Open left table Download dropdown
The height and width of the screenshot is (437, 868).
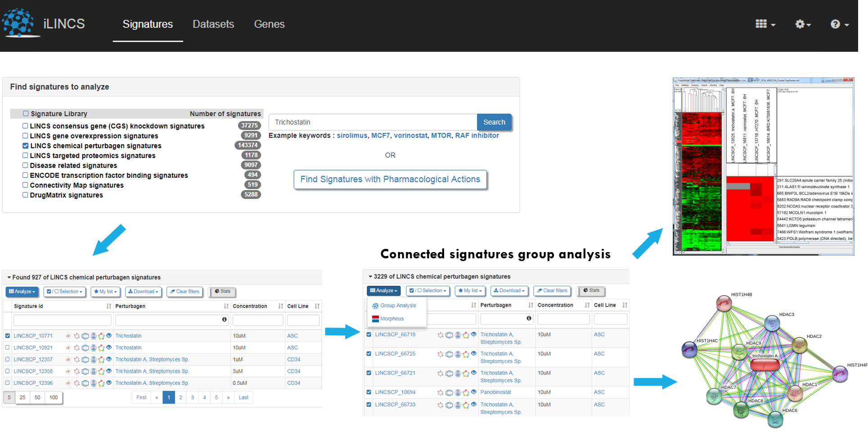click(143, 292)
